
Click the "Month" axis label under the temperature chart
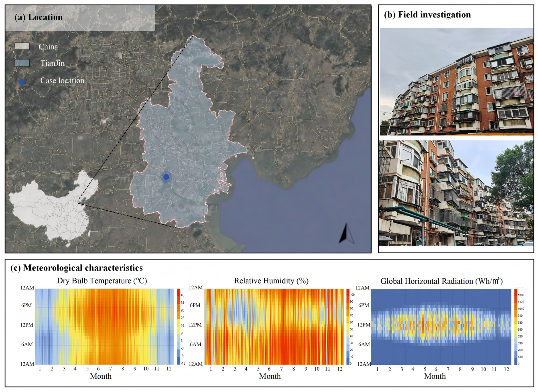pyautogui.click(x=101, y=376)
